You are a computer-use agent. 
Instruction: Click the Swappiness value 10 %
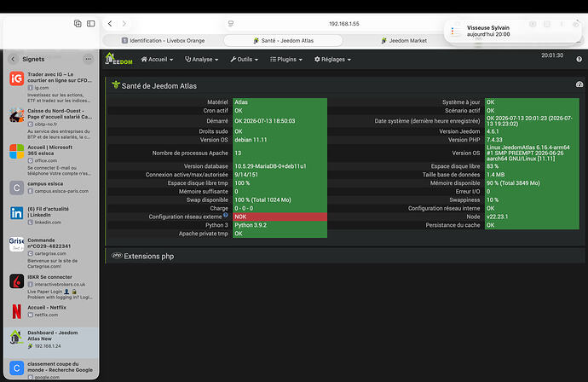(493, 200)
